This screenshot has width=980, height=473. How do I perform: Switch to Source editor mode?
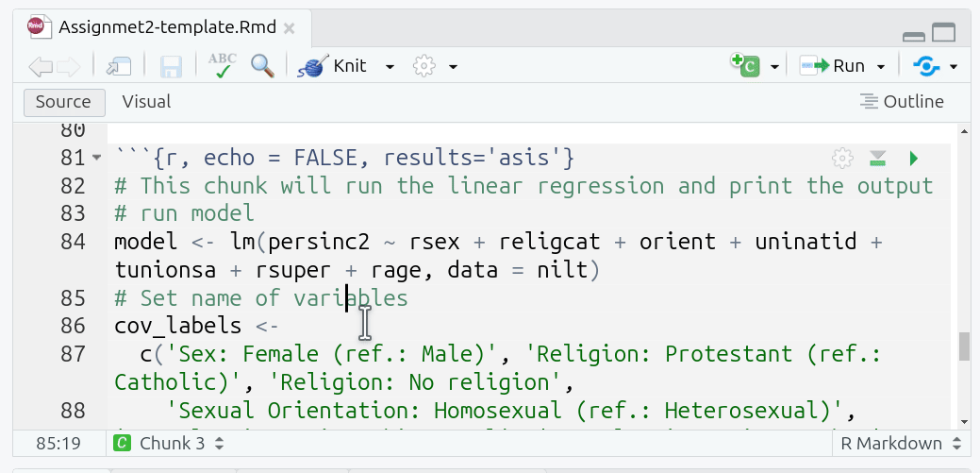[x=64, y=102]
